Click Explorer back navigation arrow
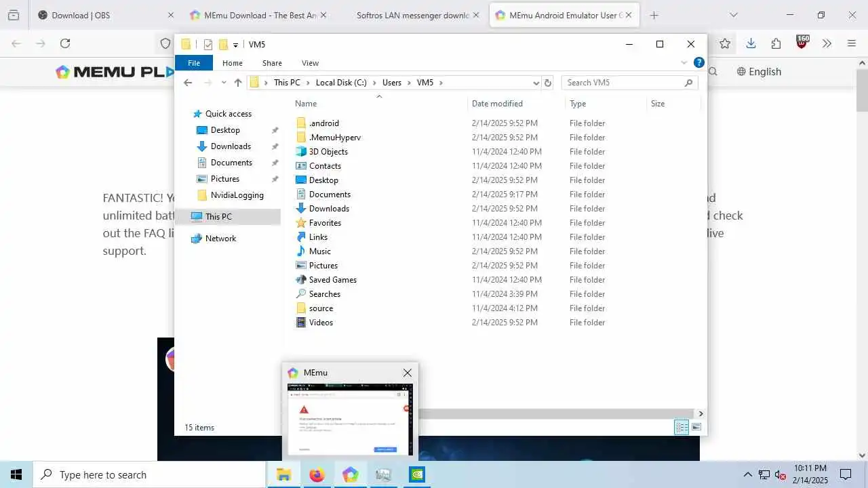 click(188, 83)
